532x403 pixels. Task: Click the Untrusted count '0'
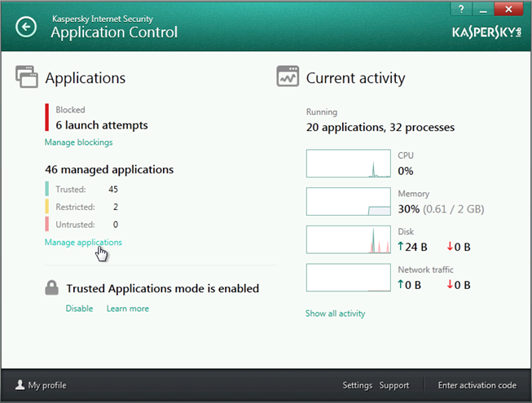tap(116, 225)
